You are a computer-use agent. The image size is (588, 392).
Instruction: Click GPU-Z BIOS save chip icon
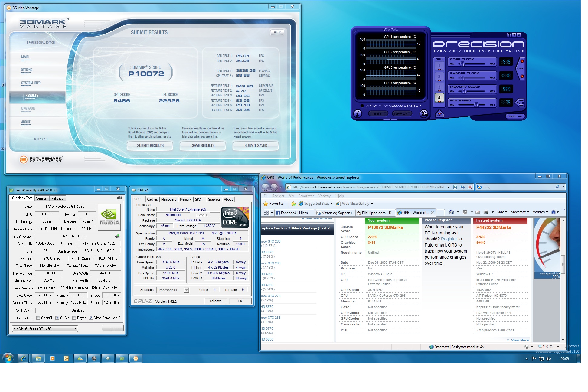pyautogui.click(x=117, y=236)
